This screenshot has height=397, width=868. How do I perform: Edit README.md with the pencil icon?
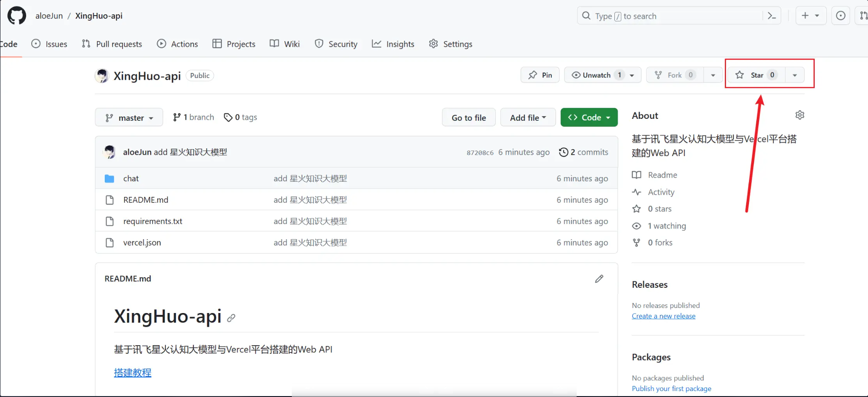tap(599, 279)
